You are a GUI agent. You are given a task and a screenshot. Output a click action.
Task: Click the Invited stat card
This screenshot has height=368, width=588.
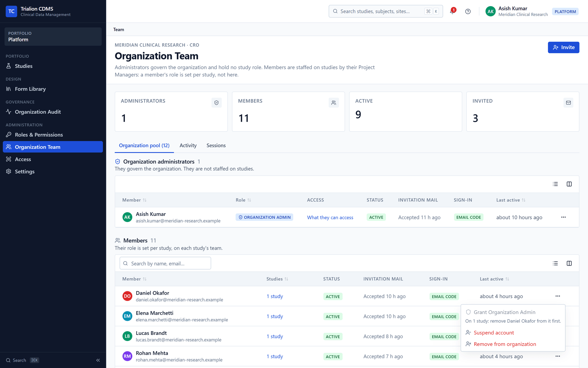pyautogui.click(x=522, y=112)
